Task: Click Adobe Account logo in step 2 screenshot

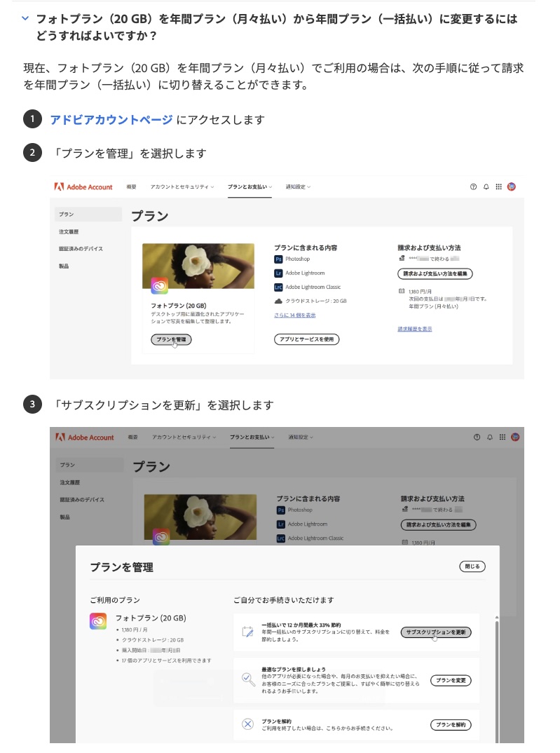Action: click(x=83, y=186)
